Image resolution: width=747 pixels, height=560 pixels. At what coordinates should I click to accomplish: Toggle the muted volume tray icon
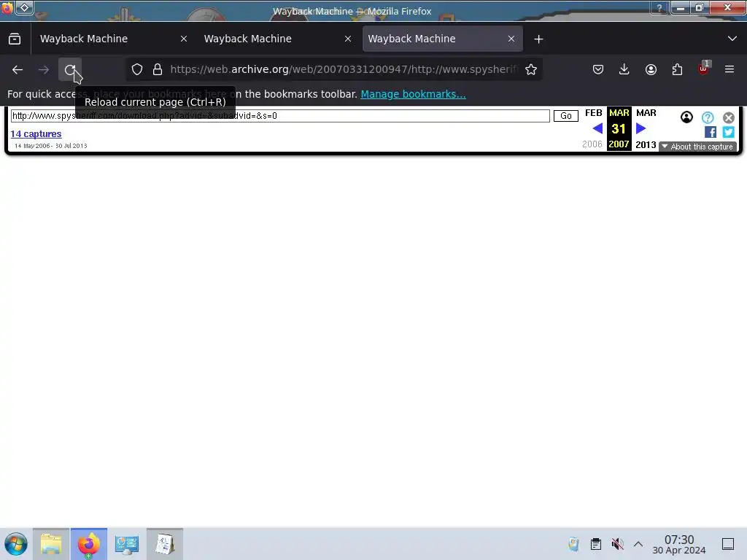617,544
